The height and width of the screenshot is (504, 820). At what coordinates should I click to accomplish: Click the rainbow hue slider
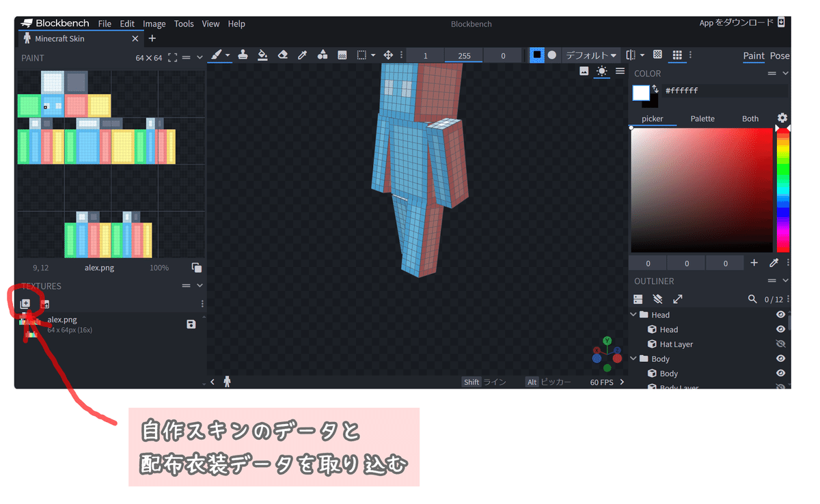(783, 190)
